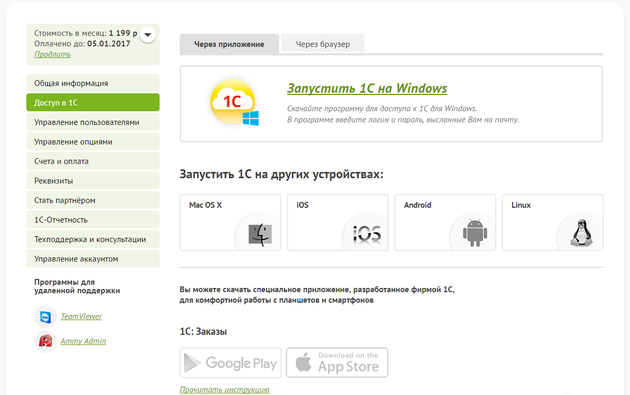The width and height of the screenshot is (630, 395).
Task: Open the Реквизиты menu item
Action: click(93, 181)
